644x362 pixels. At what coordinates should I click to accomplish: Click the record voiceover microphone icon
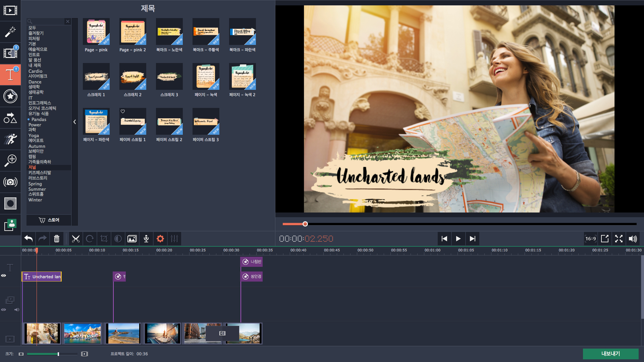point(146,239)
